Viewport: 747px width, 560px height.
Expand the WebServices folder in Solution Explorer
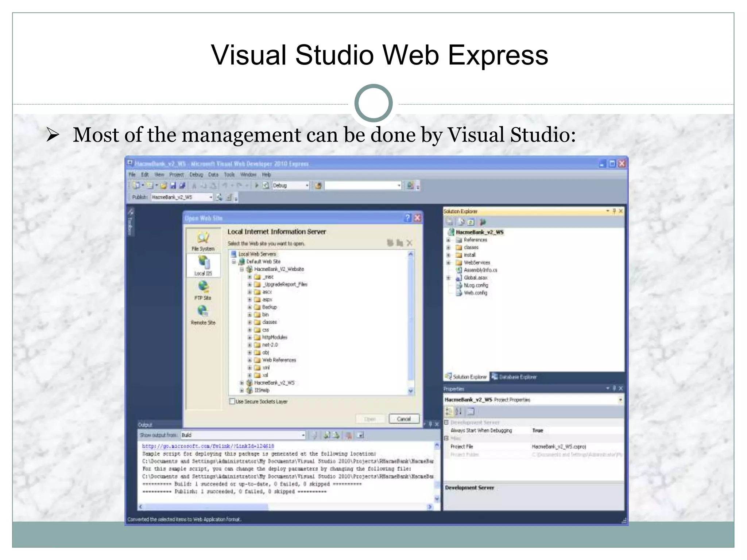[448, 262]
